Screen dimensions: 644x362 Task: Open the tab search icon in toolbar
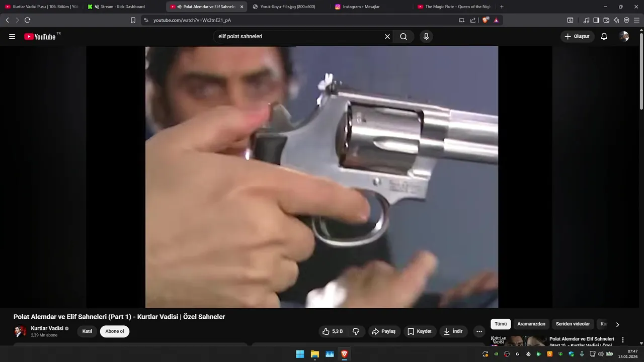(570, 20)
